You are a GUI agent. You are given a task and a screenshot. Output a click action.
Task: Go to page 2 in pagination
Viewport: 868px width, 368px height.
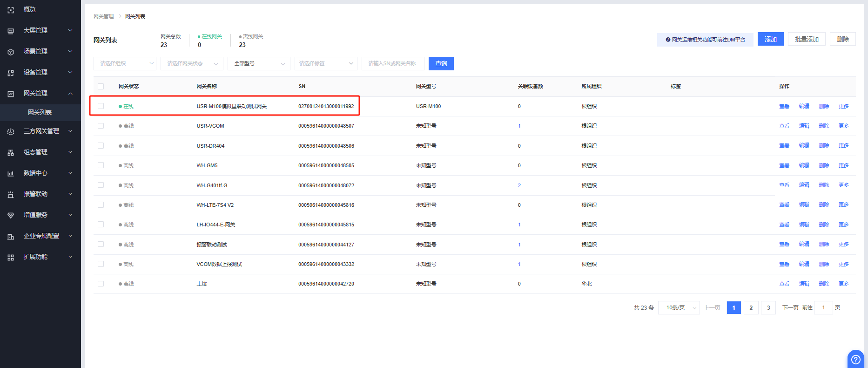pyautogui.click(x=751, y=307)
